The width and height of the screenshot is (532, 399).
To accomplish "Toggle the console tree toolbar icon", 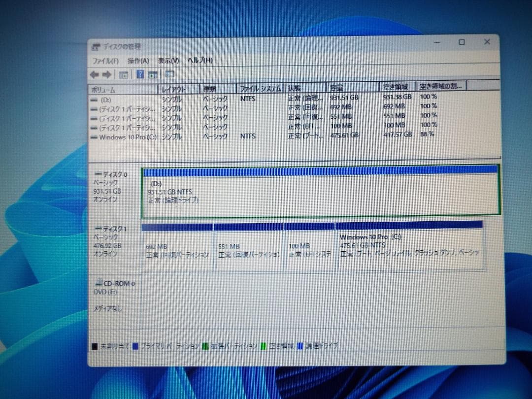I will (124, 74).
